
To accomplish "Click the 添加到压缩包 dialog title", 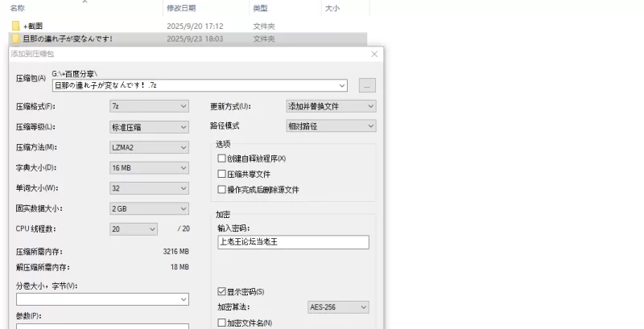I will [x=32, y=54].
